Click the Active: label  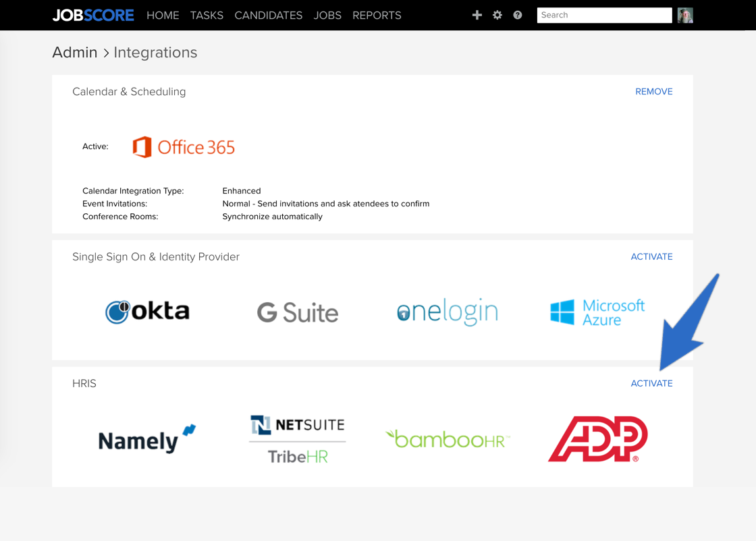click(x=95, y=146)
